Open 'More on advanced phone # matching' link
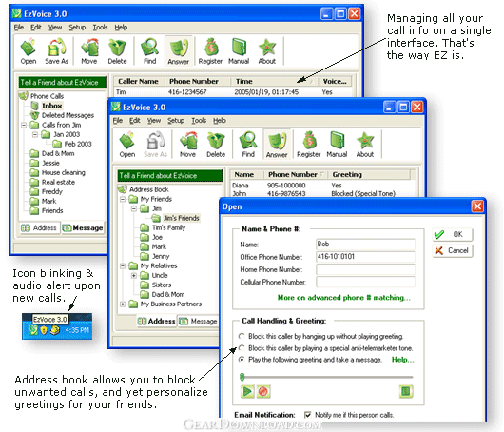504x432 pixels. (344, 298)
